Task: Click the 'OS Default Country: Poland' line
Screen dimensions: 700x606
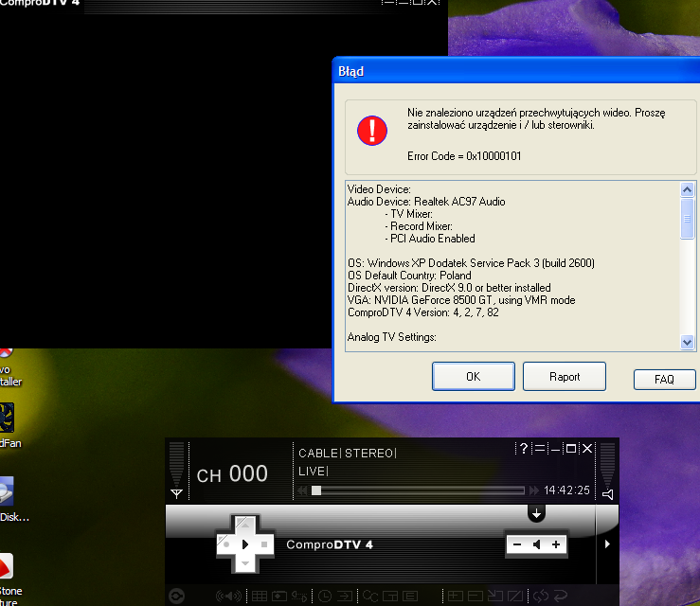Action: [x=409, y=276]
